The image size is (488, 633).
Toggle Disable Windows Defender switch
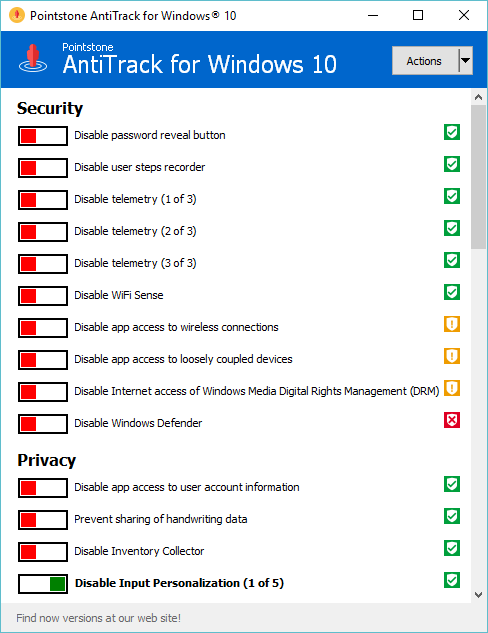pyautogui.click(x=43, y=424)
